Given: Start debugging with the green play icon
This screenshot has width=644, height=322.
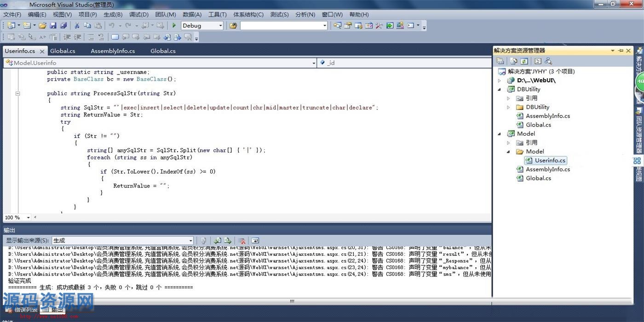Looking at the screenshot, I should [x=174, y=25].
